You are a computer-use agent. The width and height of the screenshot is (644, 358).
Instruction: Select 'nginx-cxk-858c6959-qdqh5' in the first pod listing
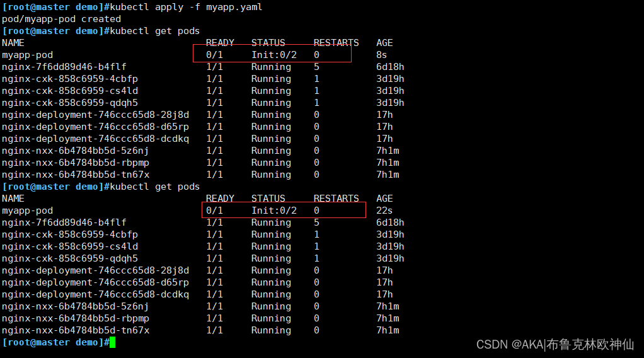(x=70, y=103)
